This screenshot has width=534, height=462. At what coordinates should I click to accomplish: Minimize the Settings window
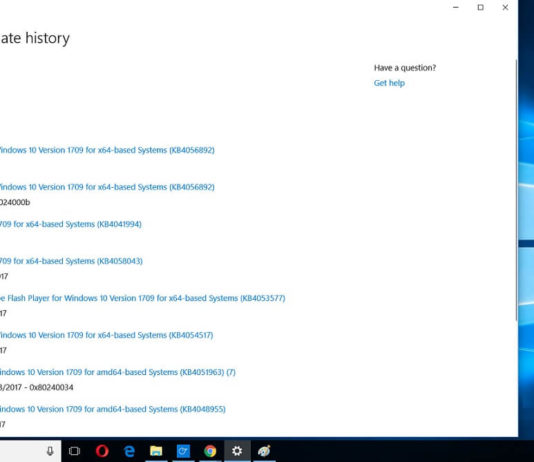456,7
